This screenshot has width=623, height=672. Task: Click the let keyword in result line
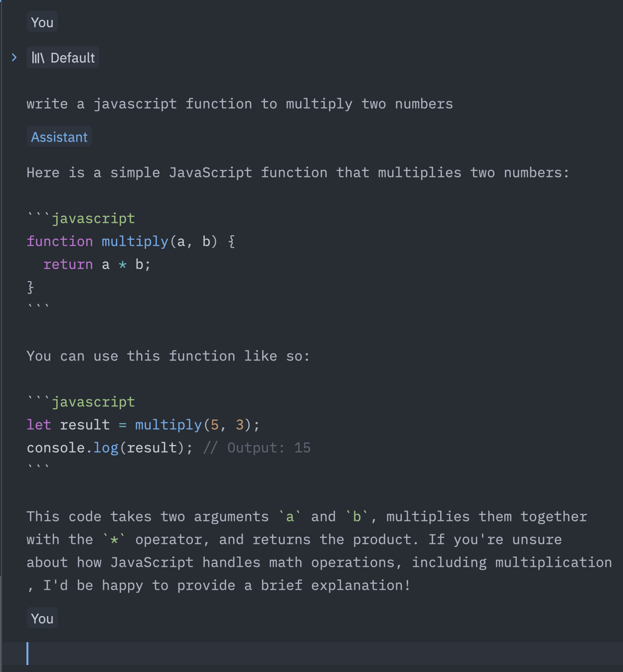(39, 425)
